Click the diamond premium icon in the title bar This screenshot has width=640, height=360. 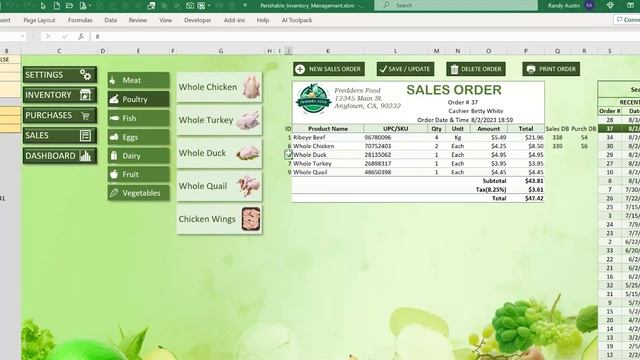pyautogui.click(x=611, y=5)
